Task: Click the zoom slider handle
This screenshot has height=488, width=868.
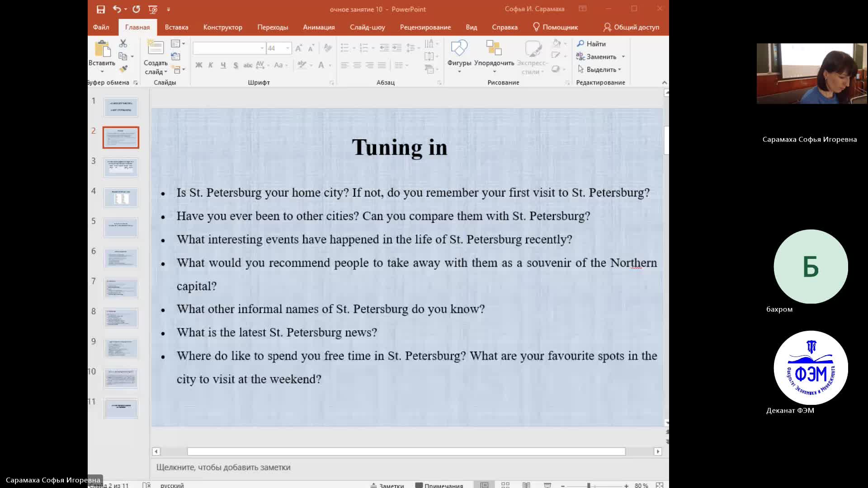Action: [589, 485]
